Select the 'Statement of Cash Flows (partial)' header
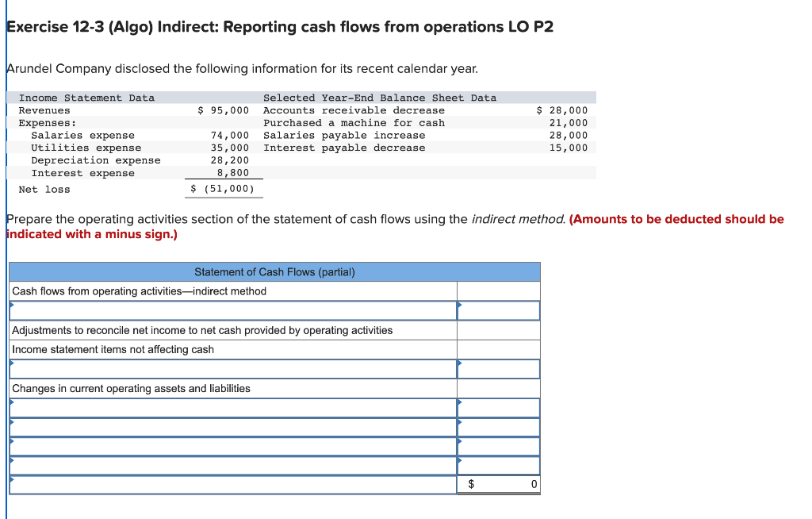812x519 pixels. tap(274, 271)
